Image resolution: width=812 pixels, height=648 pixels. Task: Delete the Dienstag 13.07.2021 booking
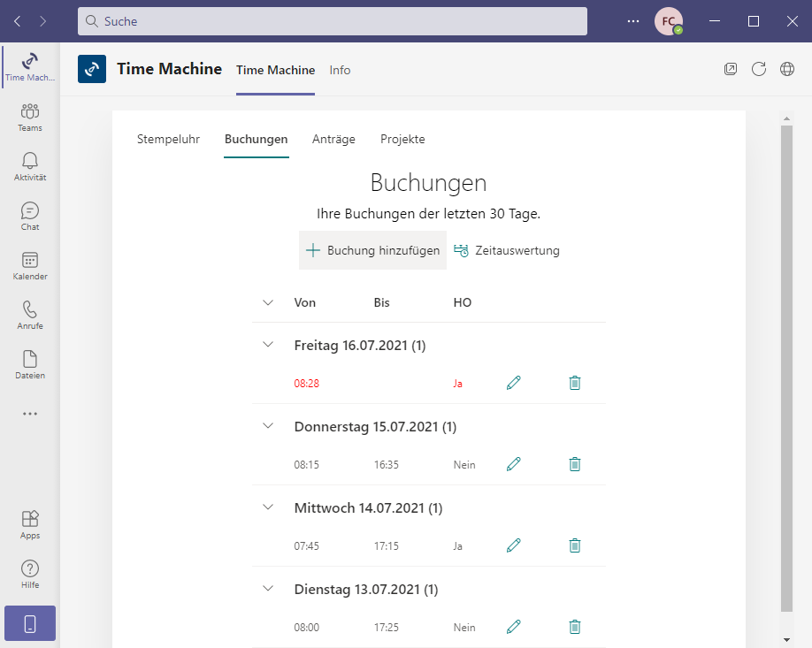575,627
